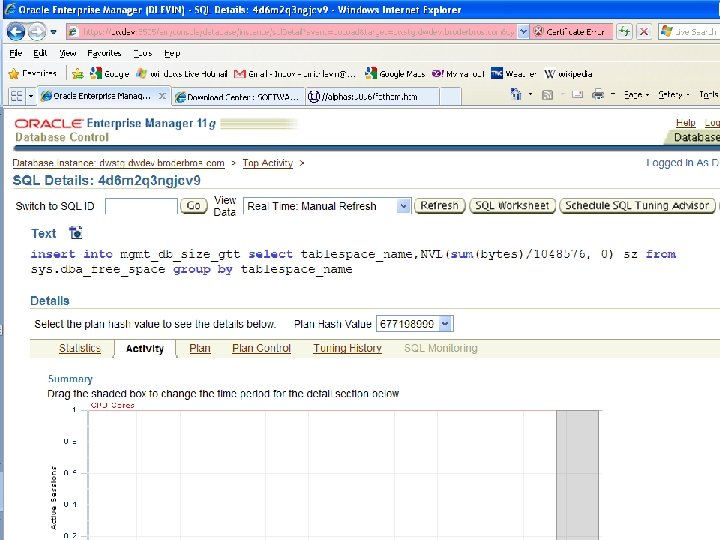720x540 pixels.
Task: Switch to the Oracle Enterprise Manager tab
Action: [99, 96]
